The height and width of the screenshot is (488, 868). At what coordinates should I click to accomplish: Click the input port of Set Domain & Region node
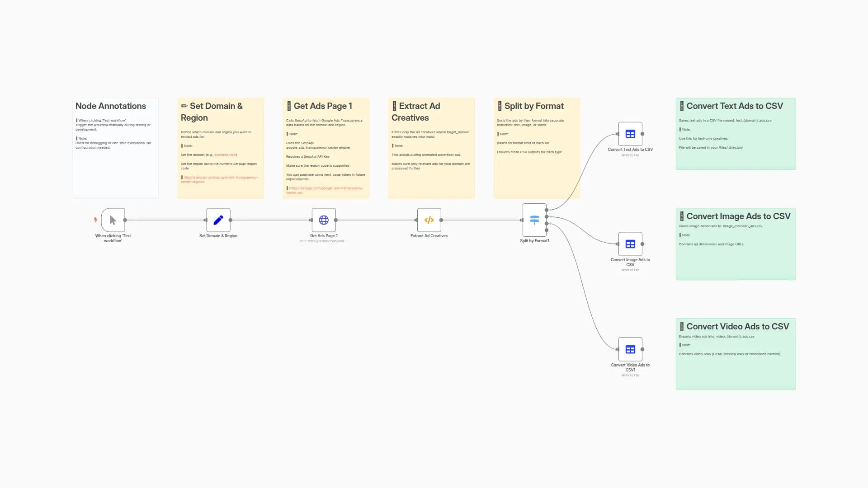pyautogui.click(x=206, y=220)
